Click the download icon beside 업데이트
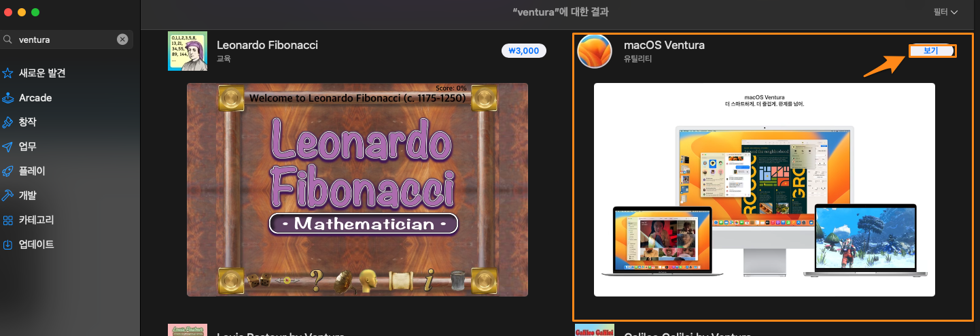This screenshot has height=336, width=980. tap(7, 245)
